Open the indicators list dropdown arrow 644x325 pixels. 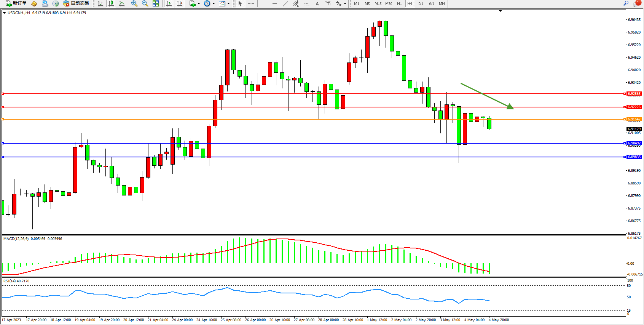click(199, 4)
